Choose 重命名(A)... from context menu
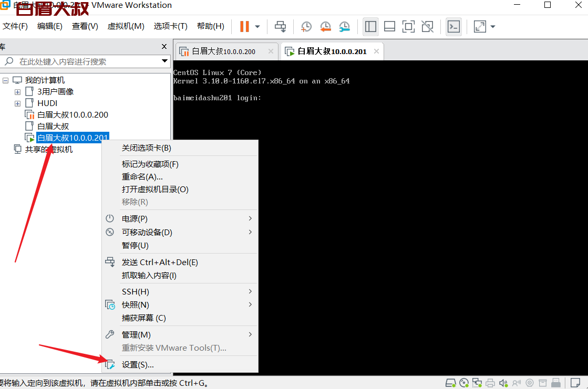 click(x=180, y=177)
